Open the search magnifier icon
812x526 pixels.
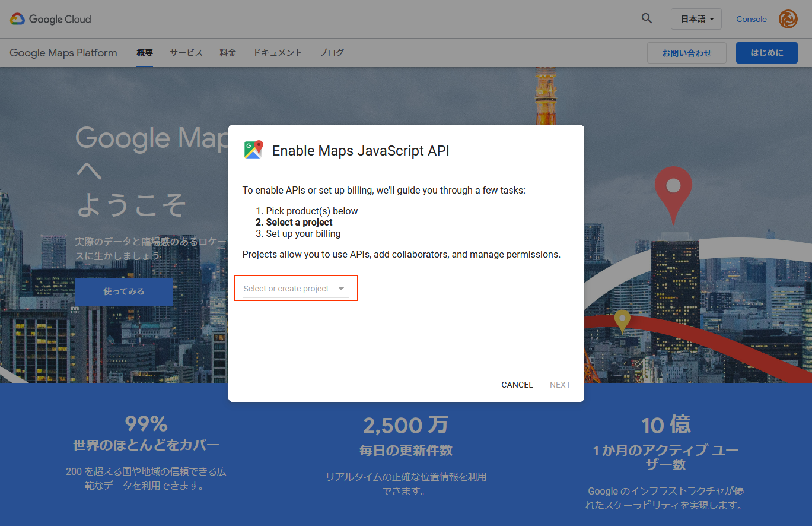click(x=647, y=18)
